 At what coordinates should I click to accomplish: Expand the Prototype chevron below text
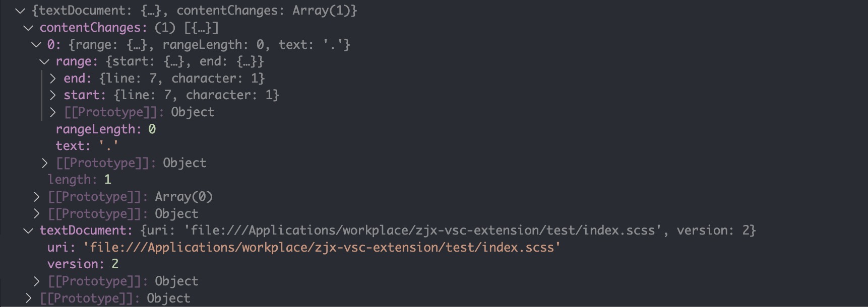coord(44,163)
